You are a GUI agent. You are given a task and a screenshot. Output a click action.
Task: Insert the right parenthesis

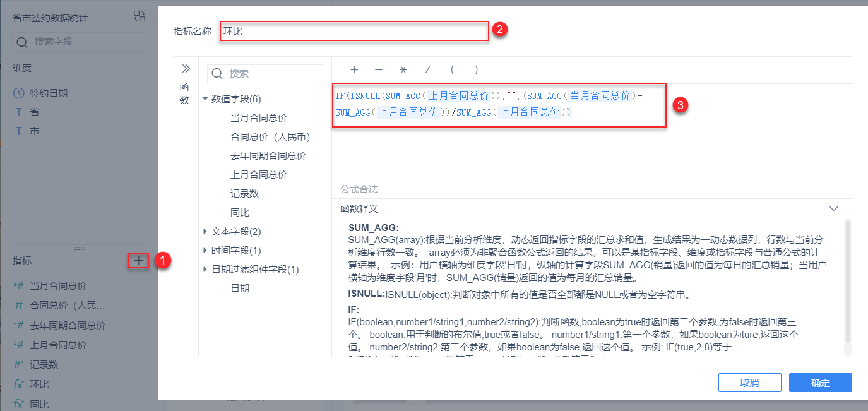pyautogui.click(x=476, y=70)
